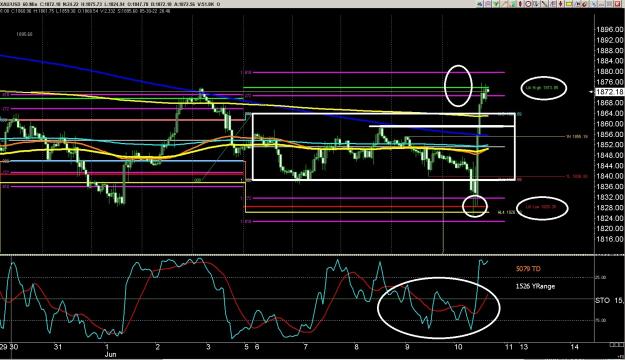Click the 1840.00 price axis label
Screen dimensions: 625x360
pyautogui.click(x=609, y=176)
